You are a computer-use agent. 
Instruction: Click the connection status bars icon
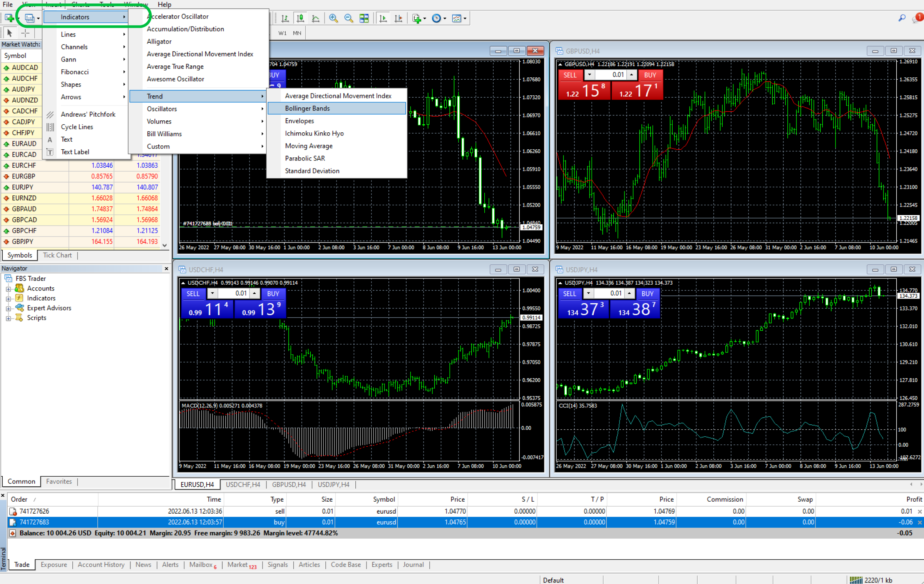(x=855, y=580)
